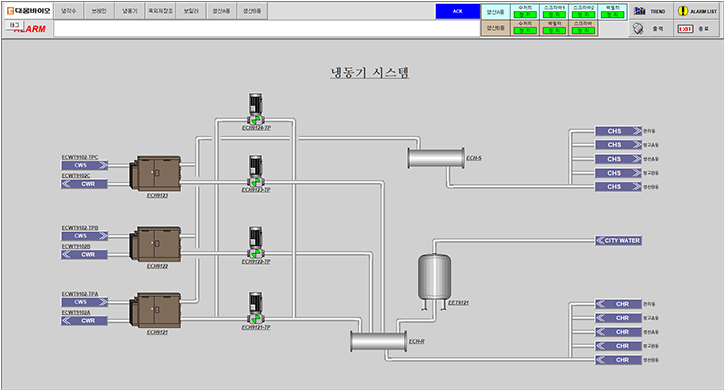Select the ECH9124-TP pump symbol
This screenshot has height=391, width=725.
click(256, 109)
